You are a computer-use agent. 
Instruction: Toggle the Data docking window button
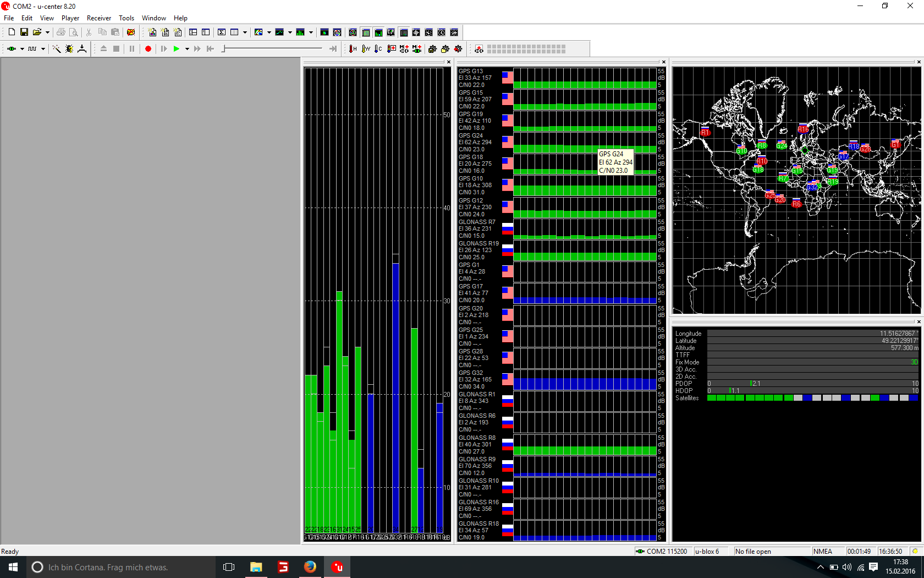(404, 32)
